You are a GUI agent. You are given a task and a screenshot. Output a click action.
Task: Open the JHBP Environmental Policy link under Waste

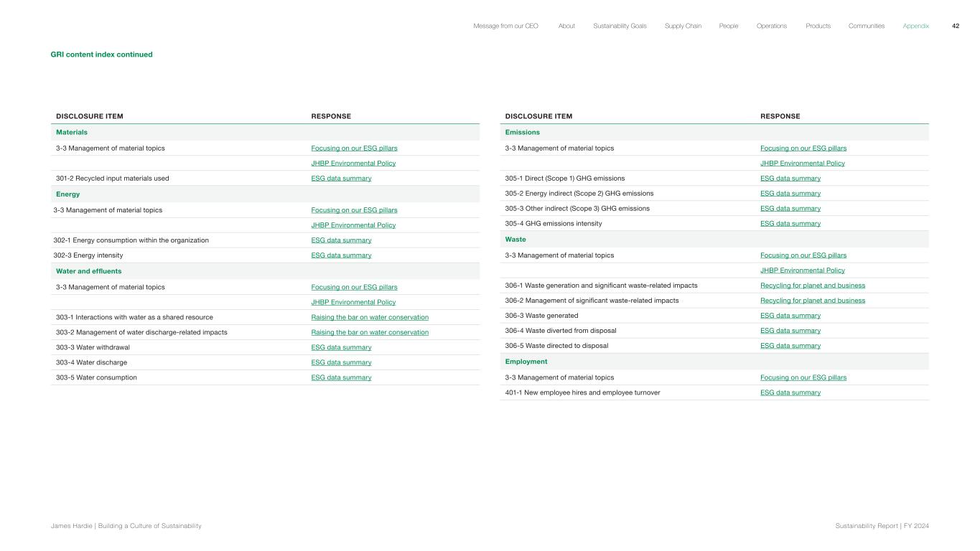click(802, 270)
